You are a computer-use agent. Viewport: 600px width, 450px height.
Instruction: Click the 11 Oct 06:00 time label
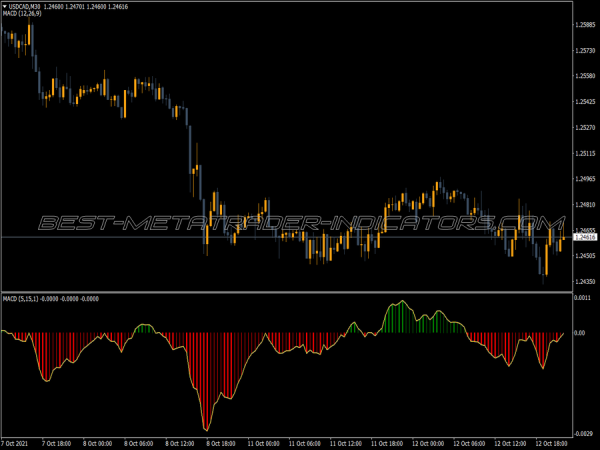coord(305,443)
